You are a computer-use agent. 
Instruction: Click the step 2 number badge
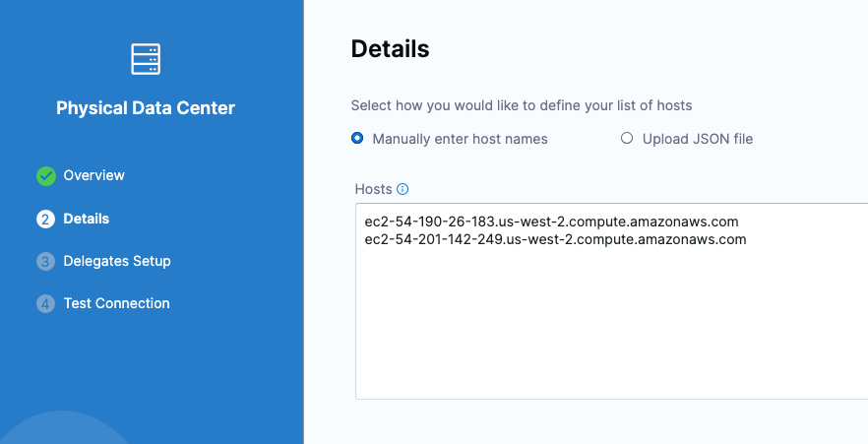[x=46, y=220]
